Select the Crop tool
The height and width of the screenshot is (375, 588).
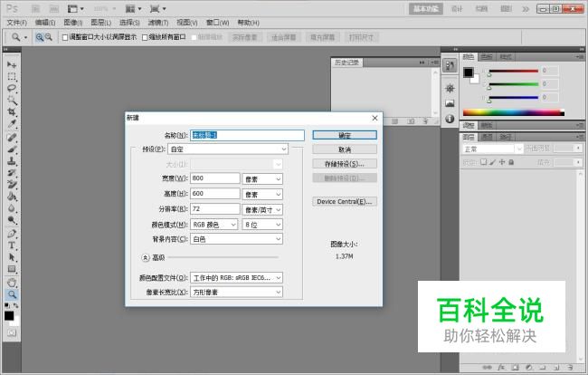coord(12,111)
